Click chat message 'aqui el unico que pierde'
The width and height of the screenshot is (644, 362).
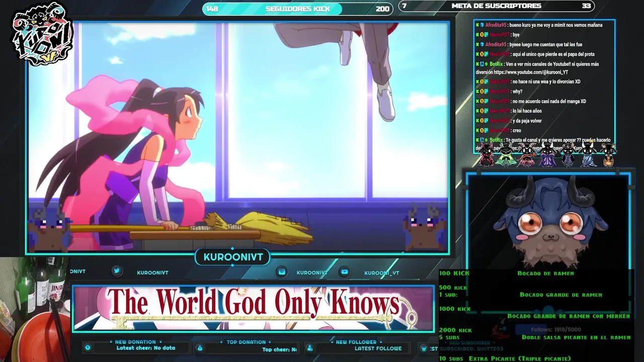click(553, 54)
